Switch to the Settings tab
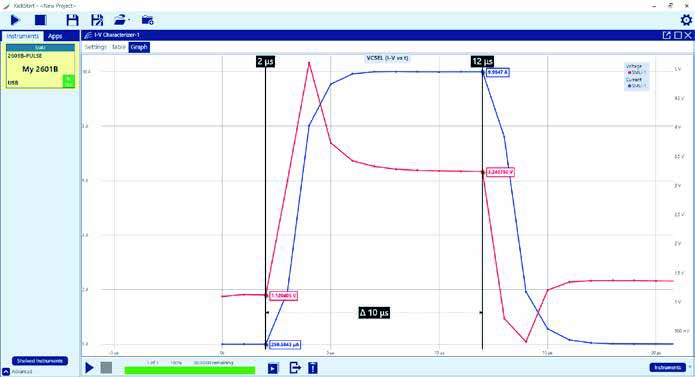The width and height of the screenshot is (695, 377). tap(95, 47)
